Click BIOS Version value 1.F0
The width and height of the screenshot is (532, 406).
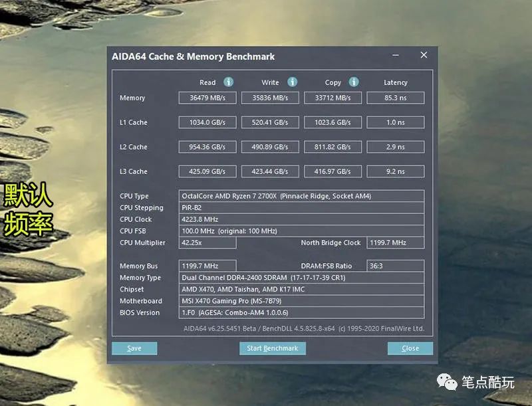point(301,312)
